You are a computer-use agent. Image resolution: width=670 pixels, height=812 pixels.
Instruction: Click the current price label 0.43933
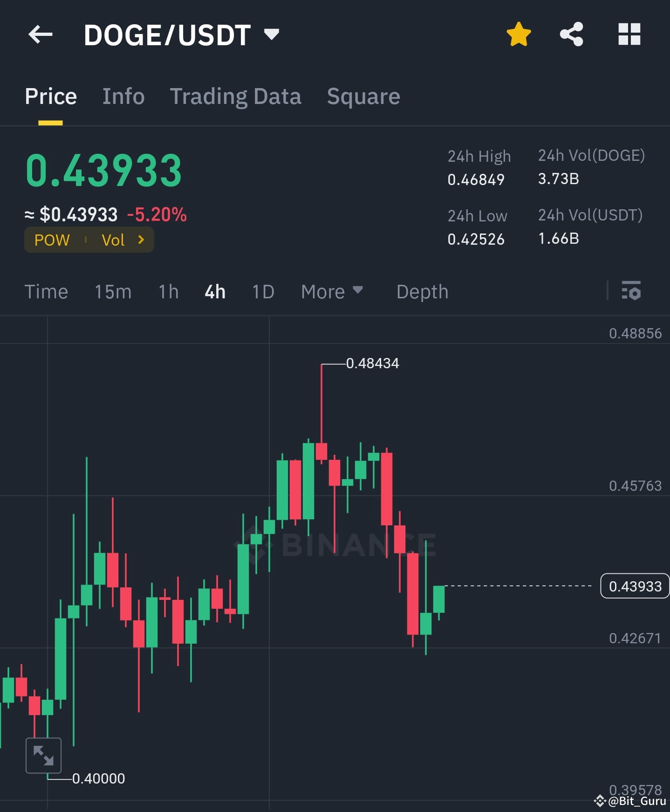[634, 586]
